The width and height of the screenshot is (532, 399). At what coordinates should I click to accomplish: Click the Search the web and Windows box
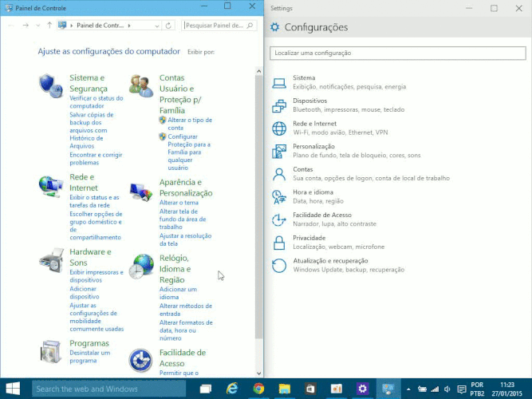(109, 389)
